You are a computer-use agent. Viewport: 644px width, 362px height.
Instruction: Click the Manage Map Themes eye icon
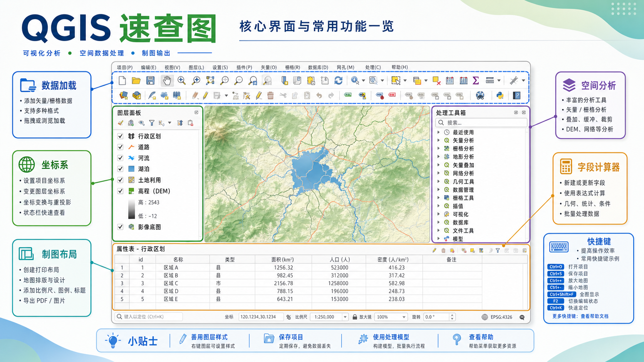tap(141, 123)
